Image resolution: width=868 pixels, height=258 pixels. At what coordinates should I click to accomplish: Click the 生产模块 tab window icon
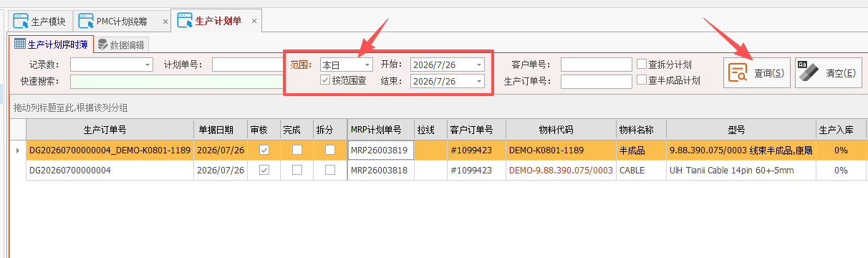(x=21, y=21)
